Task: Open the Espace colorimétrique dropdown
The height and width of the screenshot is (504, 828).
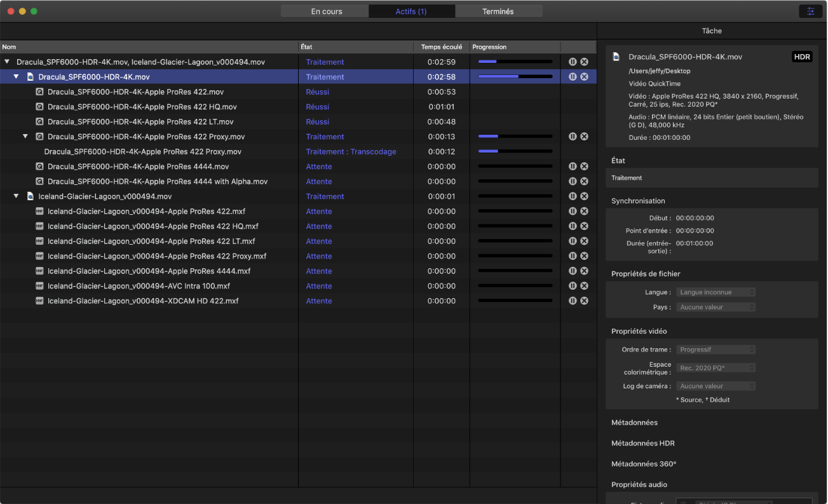Action: coord(716,368)
